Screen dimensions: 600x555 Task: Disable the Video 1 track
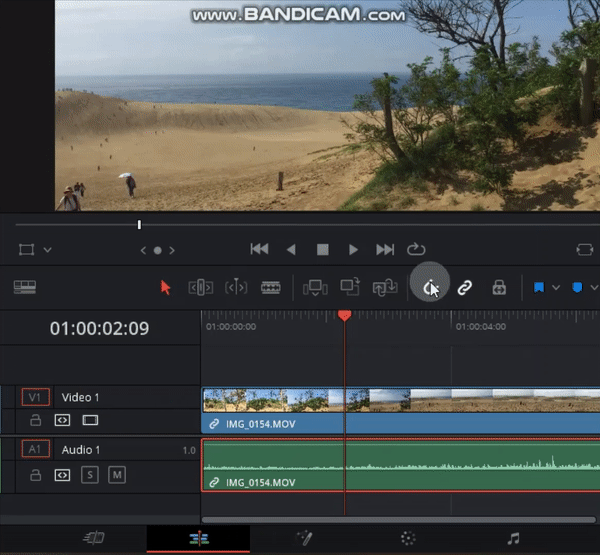pyautogui.click(x=90, y=420)
